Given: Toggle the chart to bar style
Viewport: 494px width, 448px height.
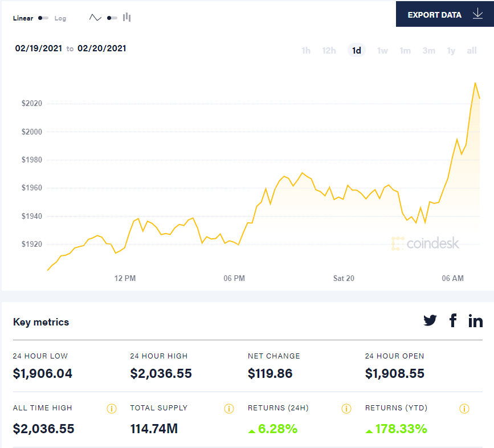Looking at the screenshot, I should 126,17.
